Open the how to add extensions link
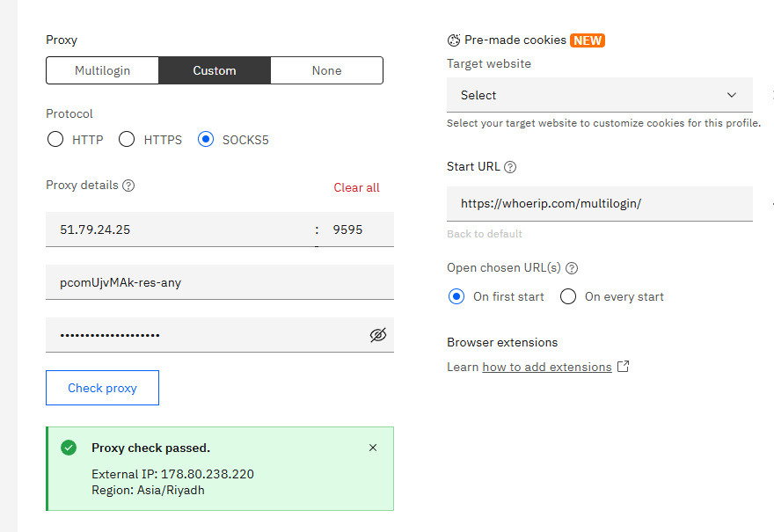Image resolution: width=774 pixels, height=532 pixels. pos(546,367)
